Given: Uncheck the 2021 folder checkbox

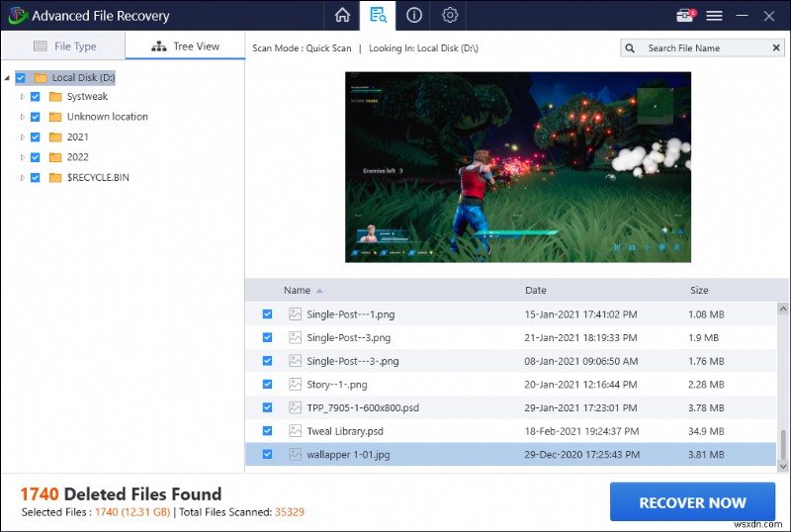Looking at the screenshot, I should (x=36, y=136).
